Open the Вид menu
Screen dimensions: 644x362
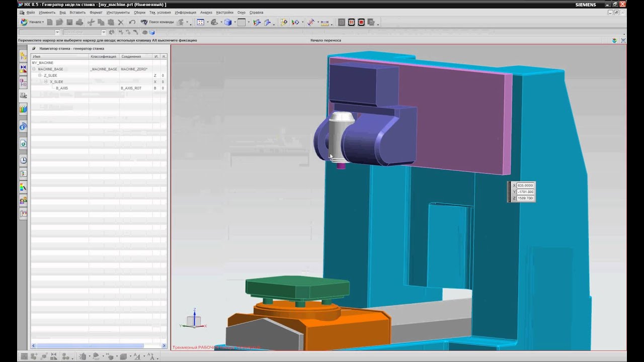pos(62,12)
